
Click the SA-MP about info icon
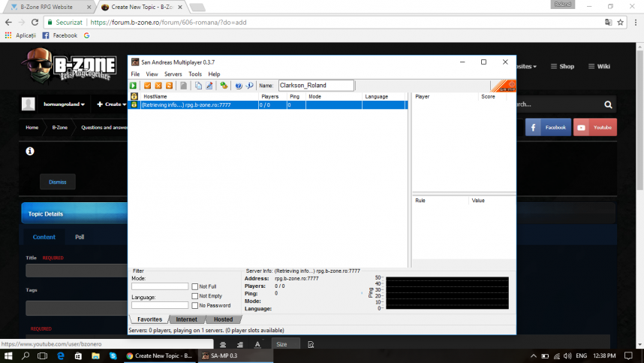tap(249, 86)
